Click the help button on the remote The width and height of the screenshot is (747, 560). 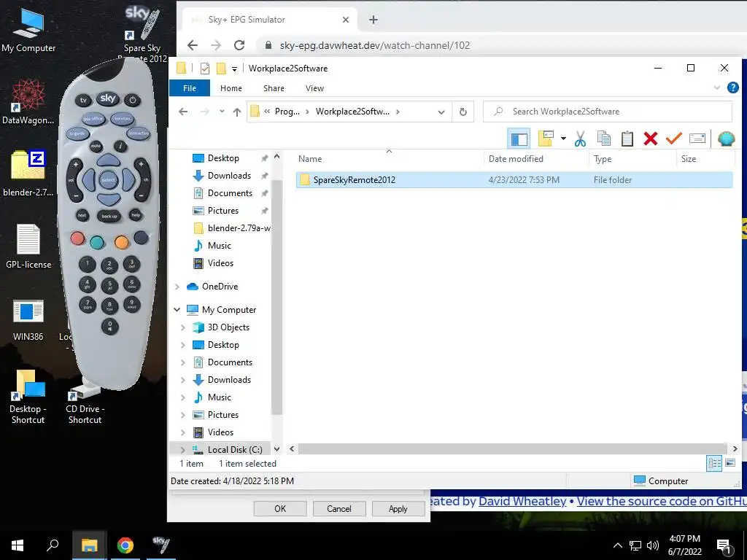pyautogui.click(x=136, y=215)
